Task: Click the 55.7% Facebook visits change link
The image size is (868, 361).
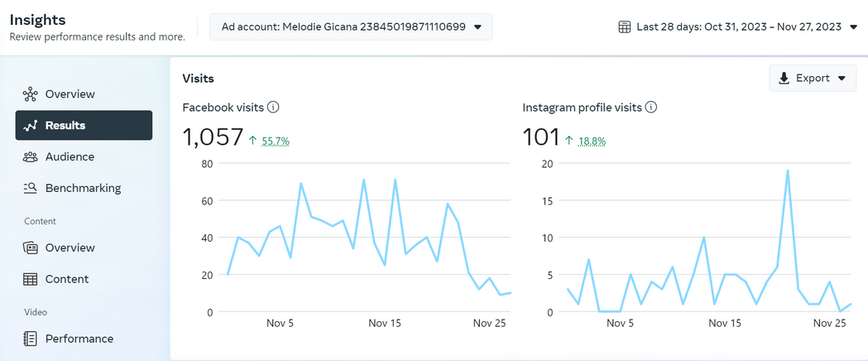Action: click(x=276, y=142)
